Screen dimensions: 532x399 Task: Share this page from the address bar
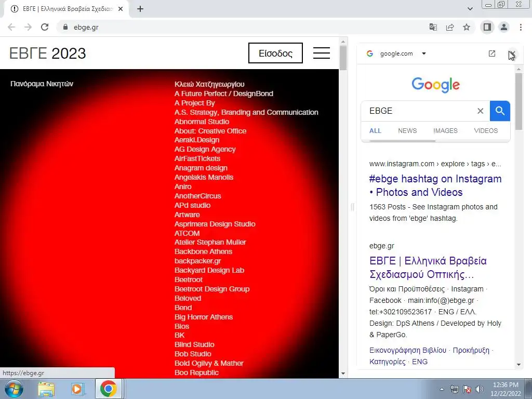[450, 27]
